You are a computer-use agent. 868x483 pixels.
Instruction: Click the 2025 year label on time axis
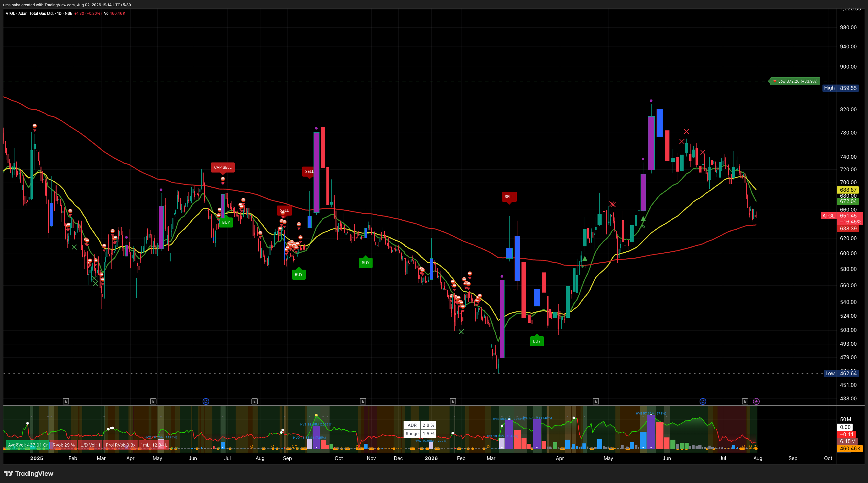(x=37, y=458)
